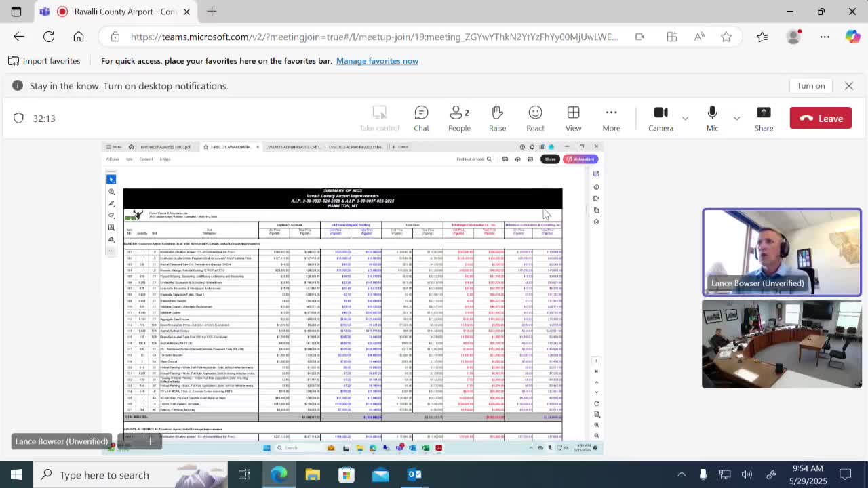Open a new browser tab
868x488 pixels.
pos(212,12)
